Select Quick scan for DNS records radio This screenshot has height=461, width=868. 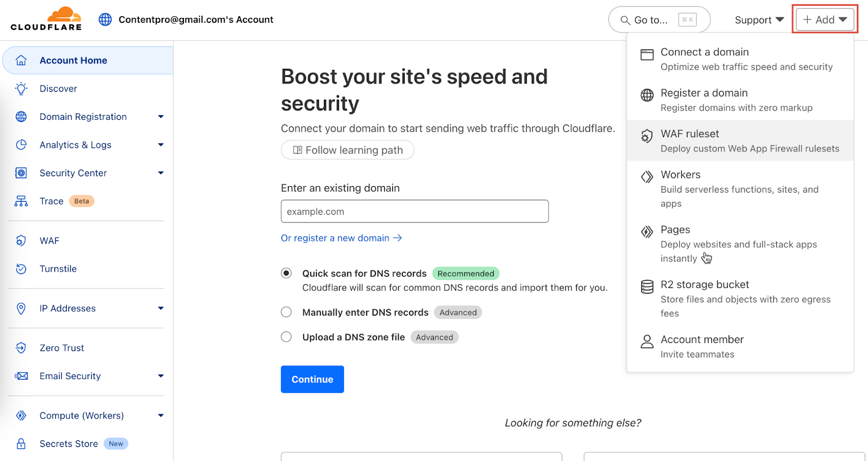[286, 273]
